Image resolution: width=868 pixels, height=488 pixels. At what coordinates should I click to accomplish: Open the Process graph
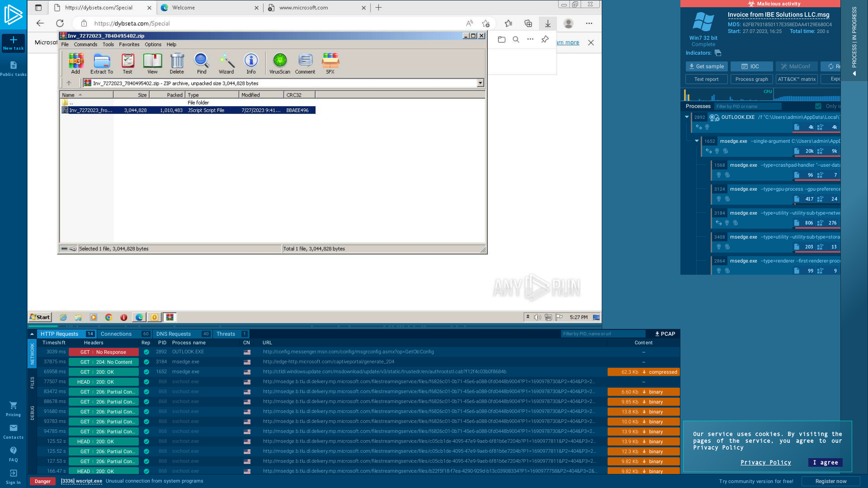pos(752,79)
